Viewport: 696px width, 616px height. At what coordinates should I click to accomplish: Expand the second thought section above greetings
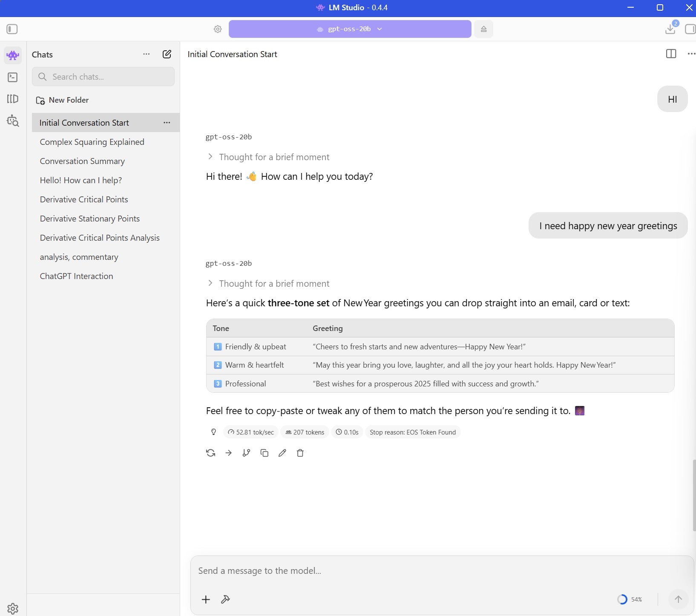click(274, 283)
